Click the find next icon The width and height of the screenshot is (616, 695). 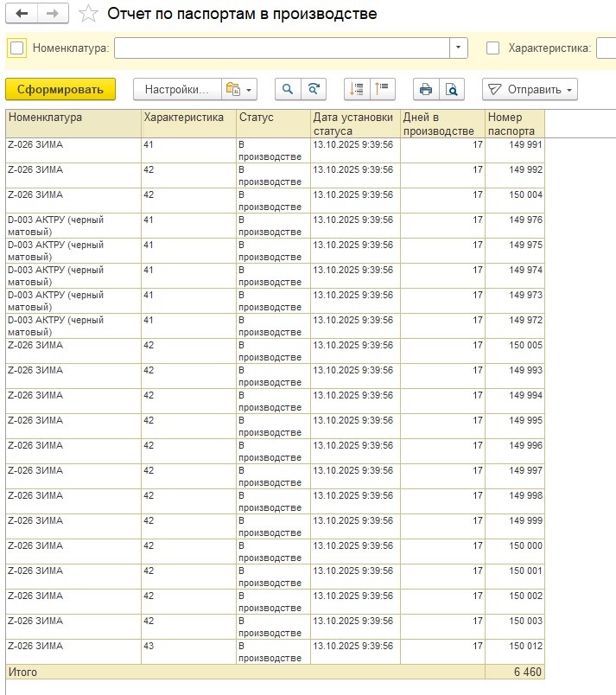pyautogui.click(x=314, y=89)
